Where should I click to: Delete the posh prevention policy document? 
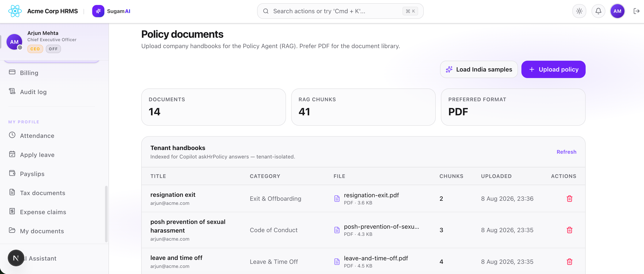[x=569, y=230]
